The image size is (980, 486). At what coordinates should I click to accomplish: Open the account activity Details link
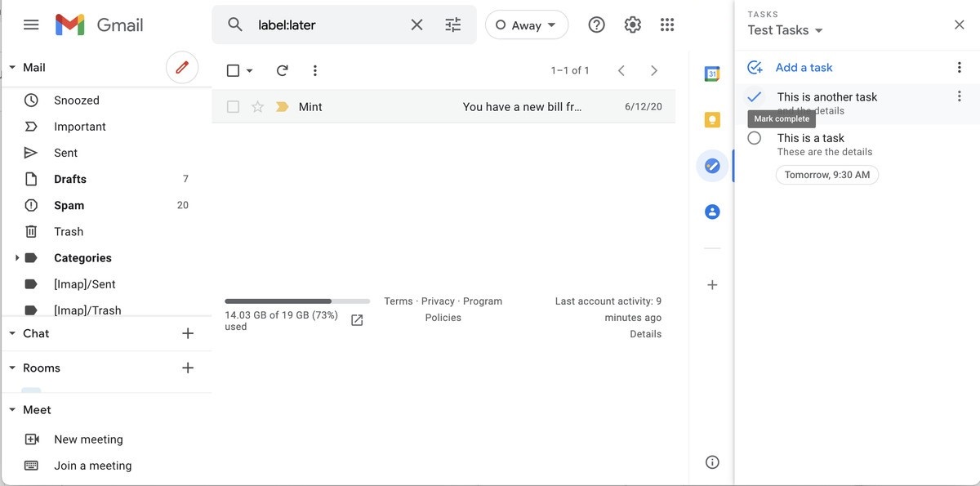tap(645, 334)
